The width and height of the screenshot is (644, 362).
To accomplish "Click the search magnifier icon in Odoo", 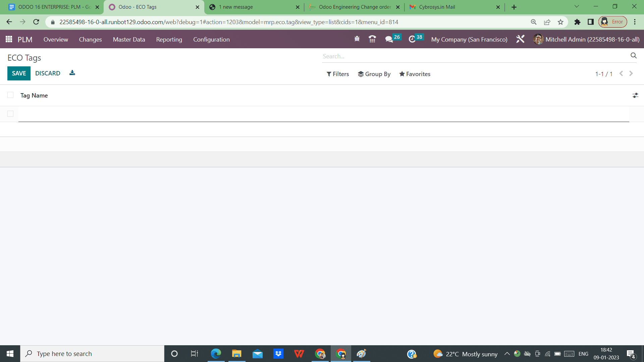I will [x=634, y=56].
